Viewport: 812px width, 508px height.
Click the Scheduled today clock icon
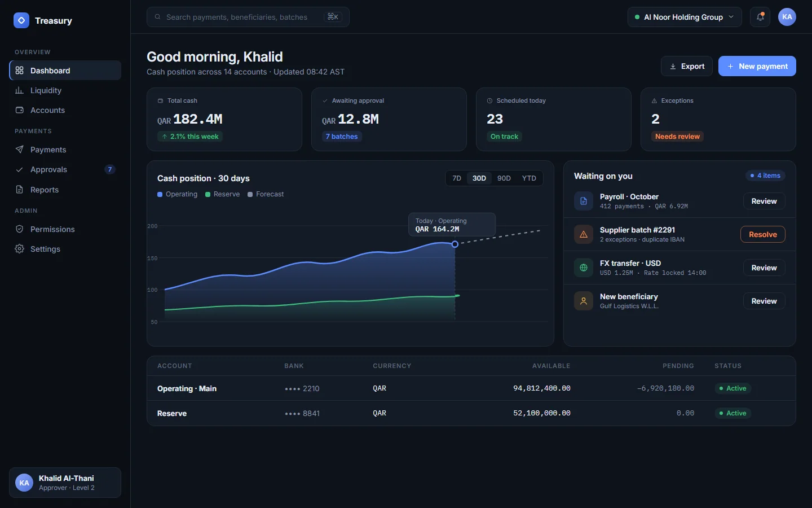(489, 100)
